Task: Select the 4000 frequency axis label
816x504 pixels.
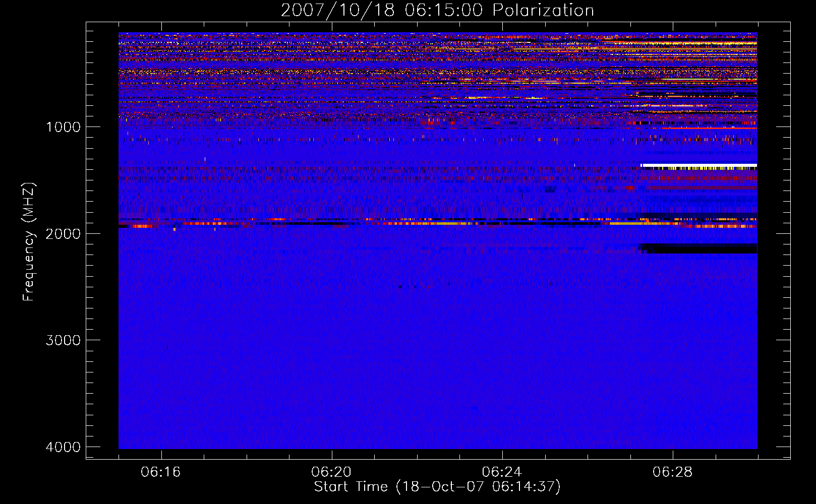Action: click(63, 447)
